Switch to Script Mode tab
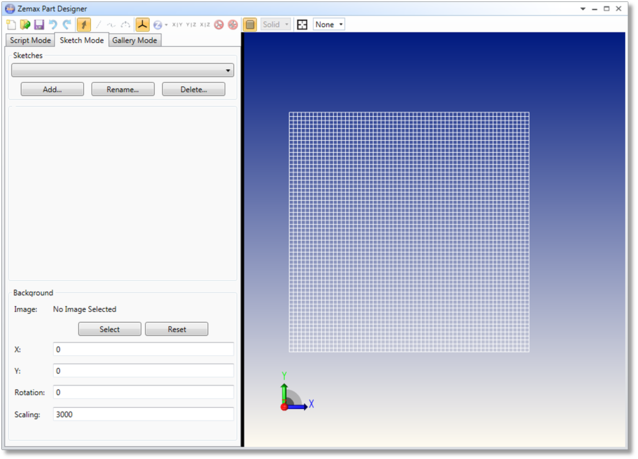Image resolution: width=638 pixels, height=459 pixels. (30, 40)
